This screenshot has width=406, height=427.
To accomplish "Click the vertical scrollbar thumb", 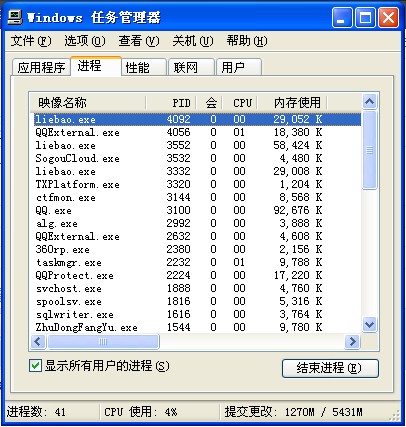I will tap(369, 150).
